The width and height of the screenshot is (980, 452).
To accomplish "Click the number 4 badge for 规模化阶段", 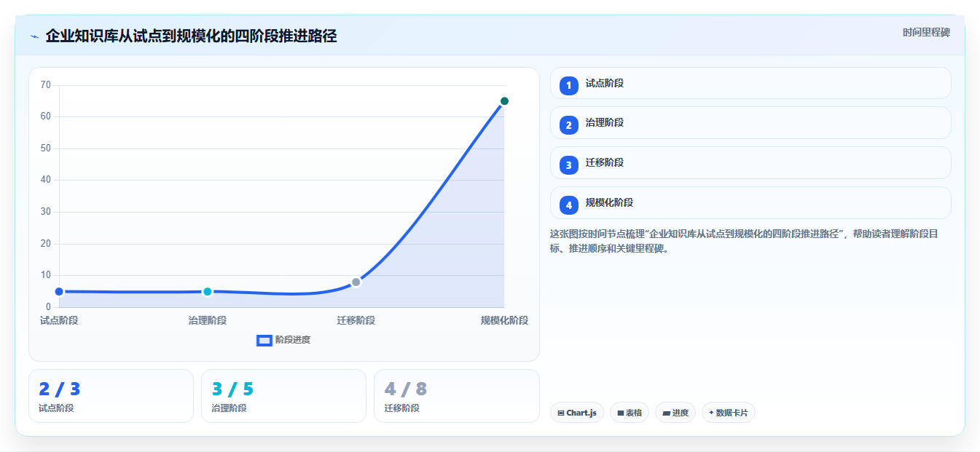I will (569, 205).
